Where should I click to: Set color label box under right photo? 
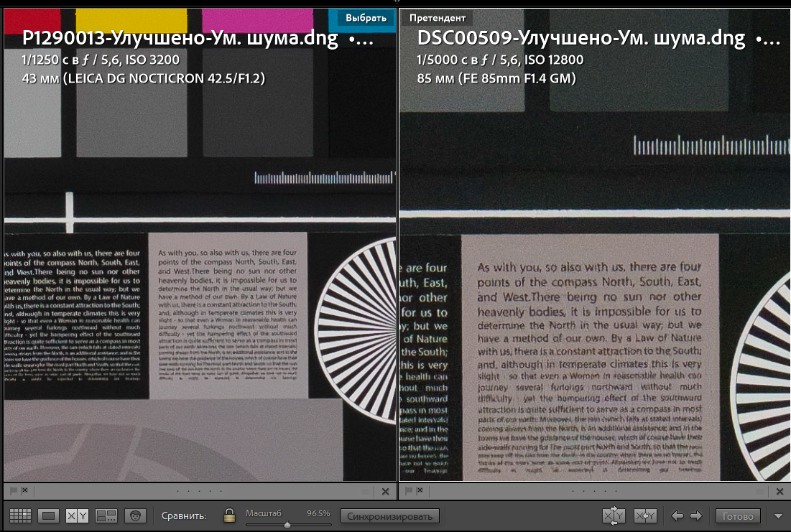[761, 490]
